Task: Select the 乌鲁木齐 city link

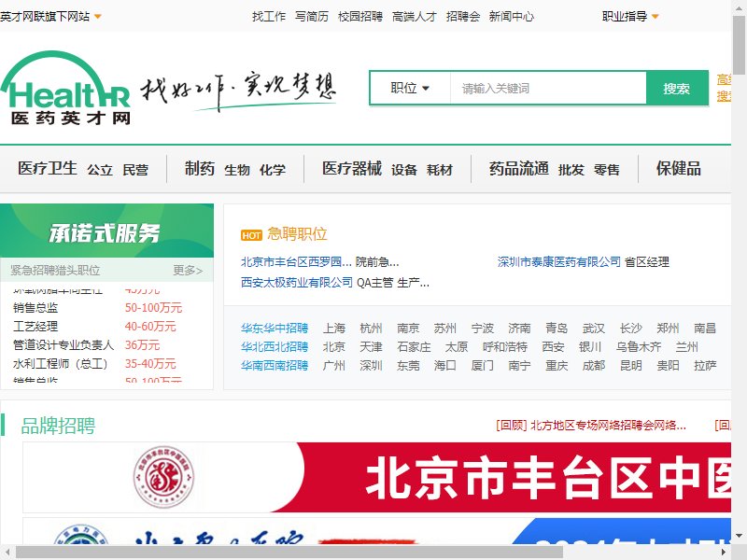Action: [639, 346]
